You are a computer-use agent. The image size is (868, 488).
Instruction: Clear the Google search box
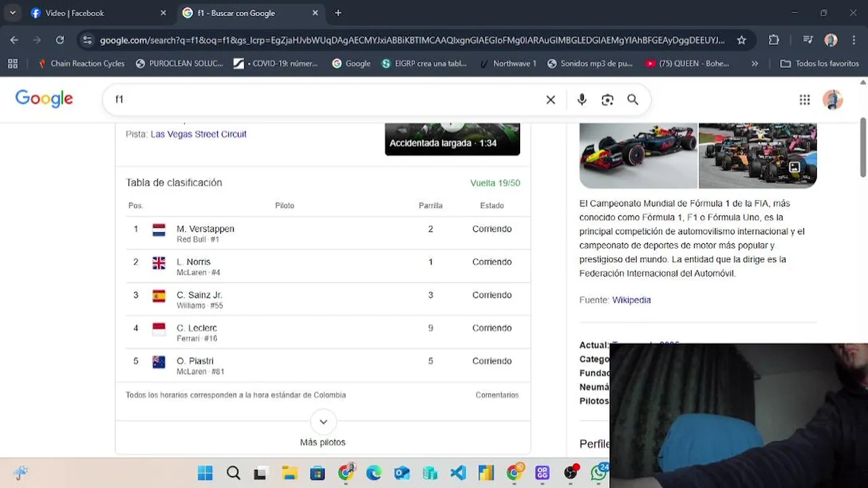coord(551,100)
